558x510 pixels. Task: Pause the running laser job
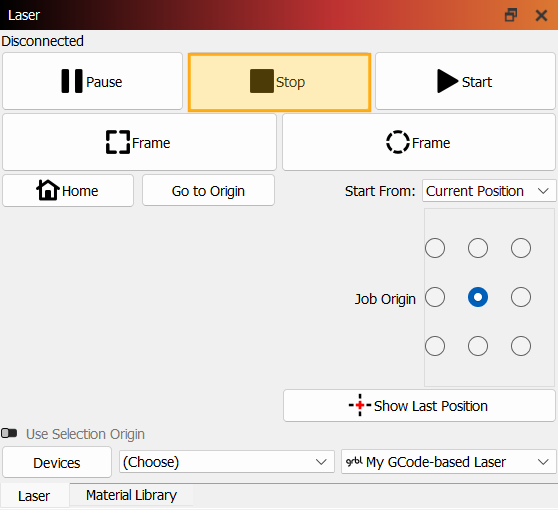(93, 82)
